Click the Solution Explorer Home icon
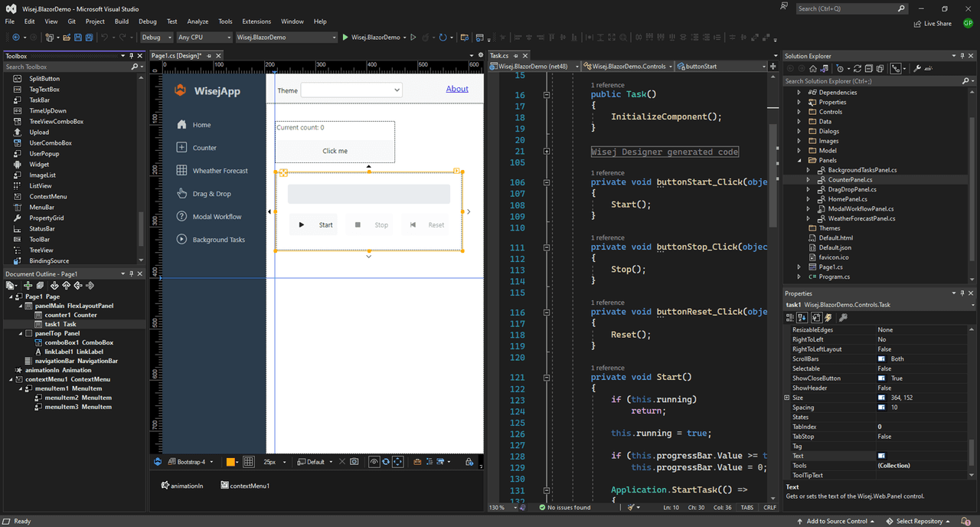 (813, 68)
